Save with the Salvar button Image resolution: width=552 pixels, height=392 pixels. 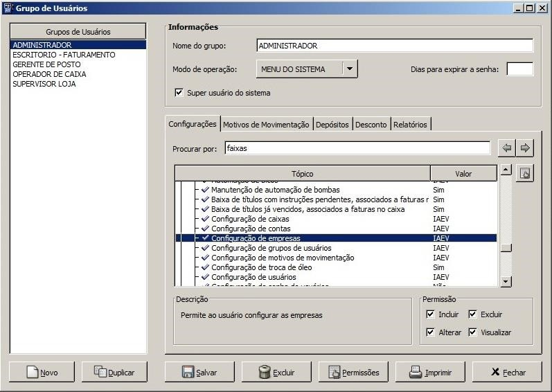(x=199, y=372)
